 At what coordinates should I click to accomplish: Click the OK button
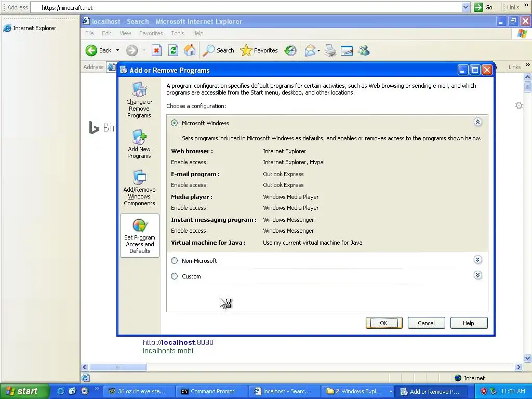pyautogui.click(x=384, y=323)
